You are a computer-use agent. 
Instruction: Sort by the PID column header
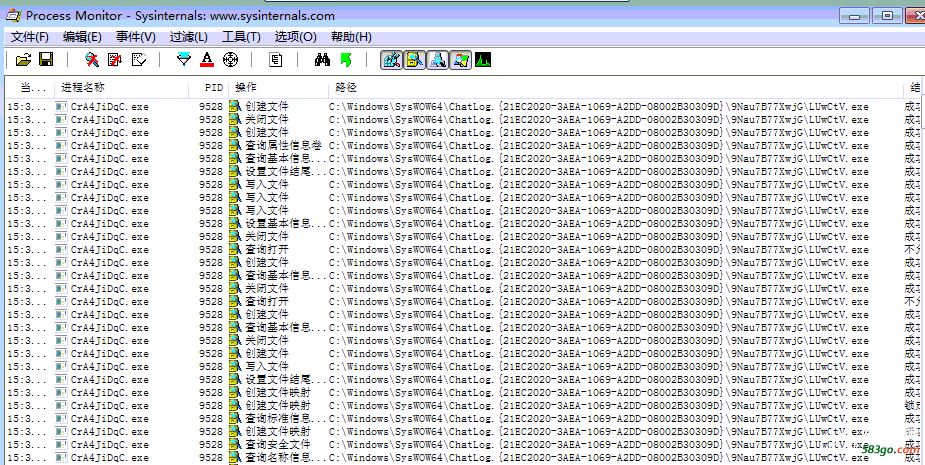[x=209, y=87]
